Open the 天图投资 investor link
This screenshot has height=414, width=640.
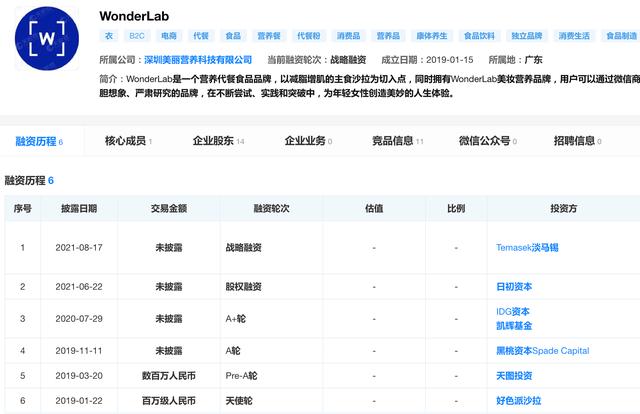pos(514,376)
